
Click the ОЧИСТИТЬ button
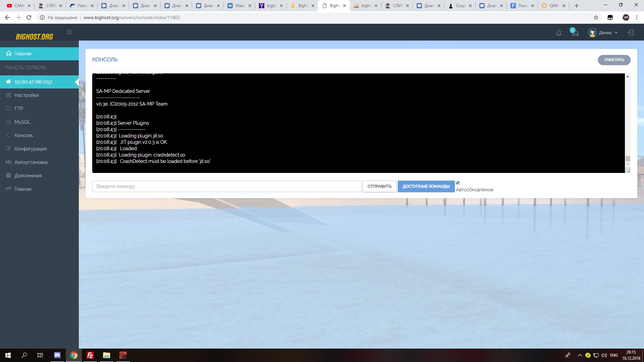pyautogui.click(x=614, y=60)
